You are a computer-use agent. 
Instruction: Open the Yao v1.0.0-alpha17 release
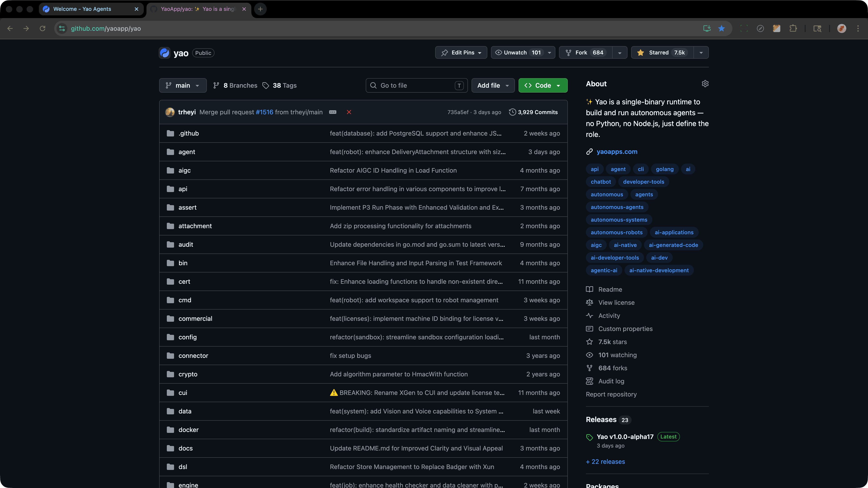pyautogui.click(x=625, y=437)
